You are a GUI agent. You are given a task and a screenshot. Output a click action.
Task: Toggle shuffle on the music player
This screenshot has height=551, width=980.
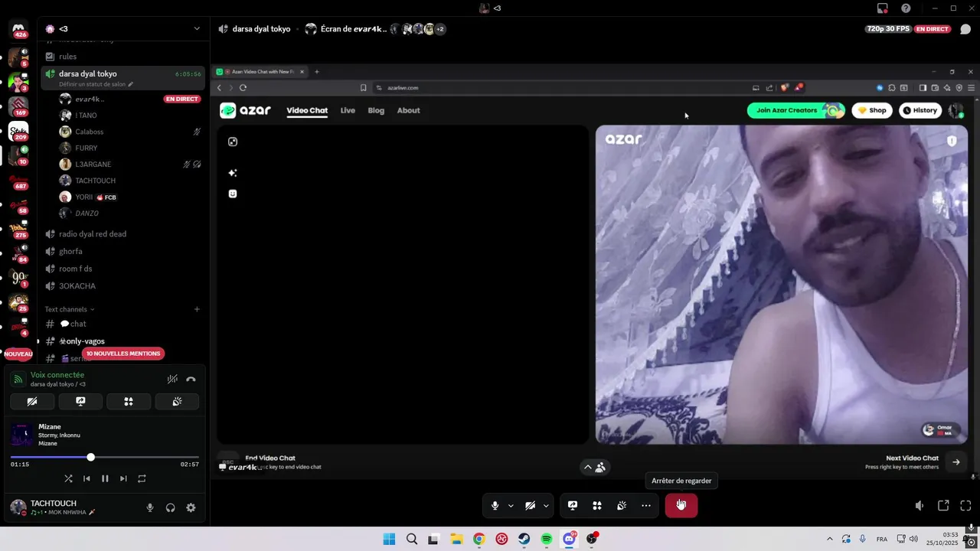pos(68,478)
